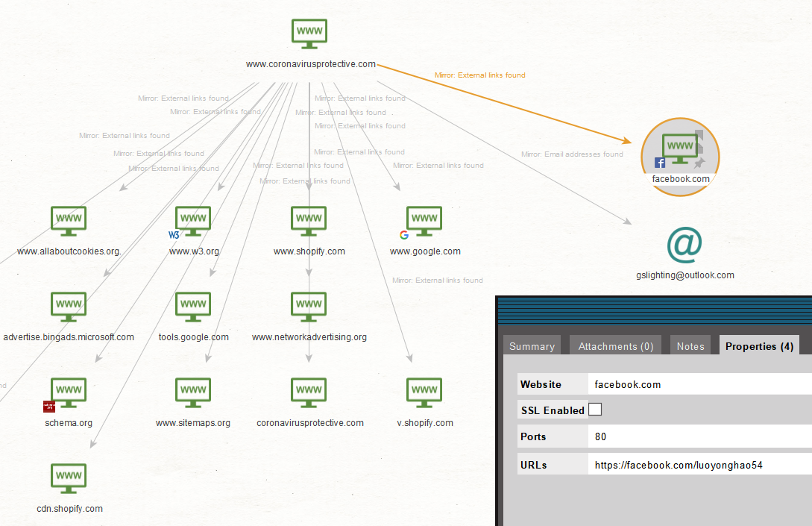Screen dimensions: 812x526
Task: Click the schema.org label text
Action: point(69,423)
